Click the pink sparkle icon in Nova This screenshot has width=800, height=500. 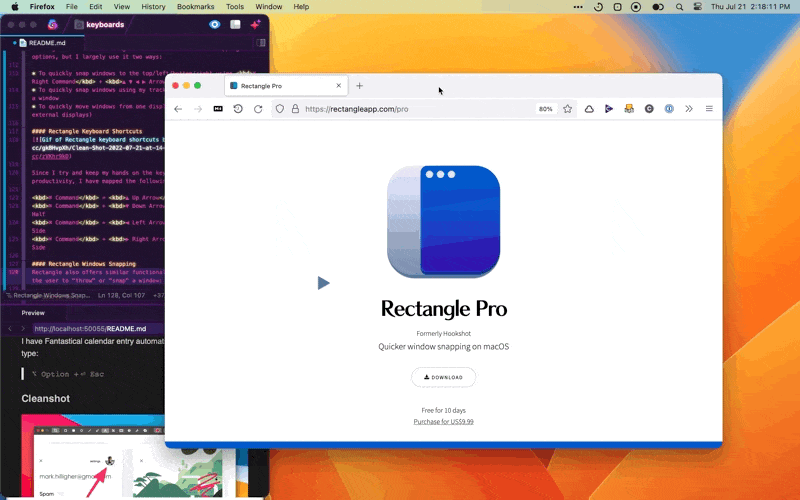pos(256,24)
